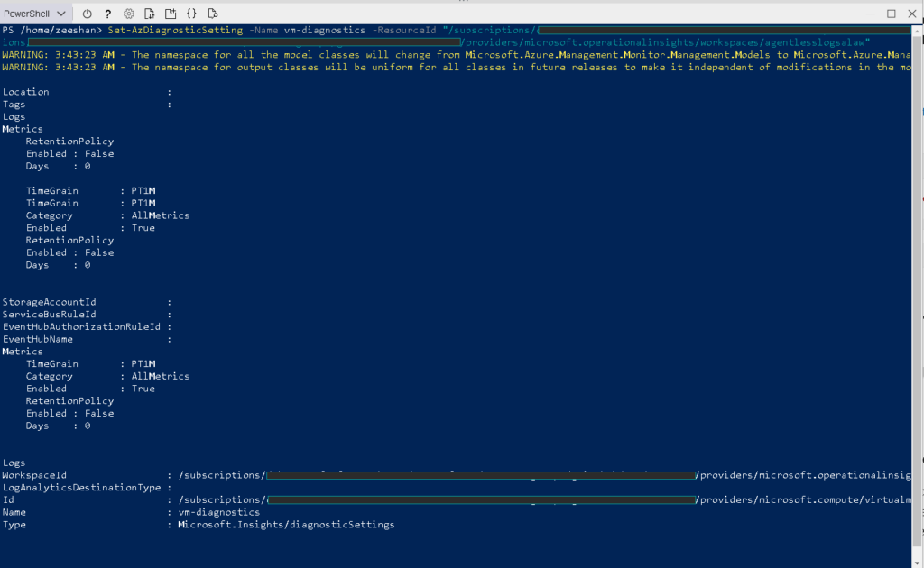924x568 pixels.
Task: Maximize the Cloud Shell pane
Action: tap(891, 14)
